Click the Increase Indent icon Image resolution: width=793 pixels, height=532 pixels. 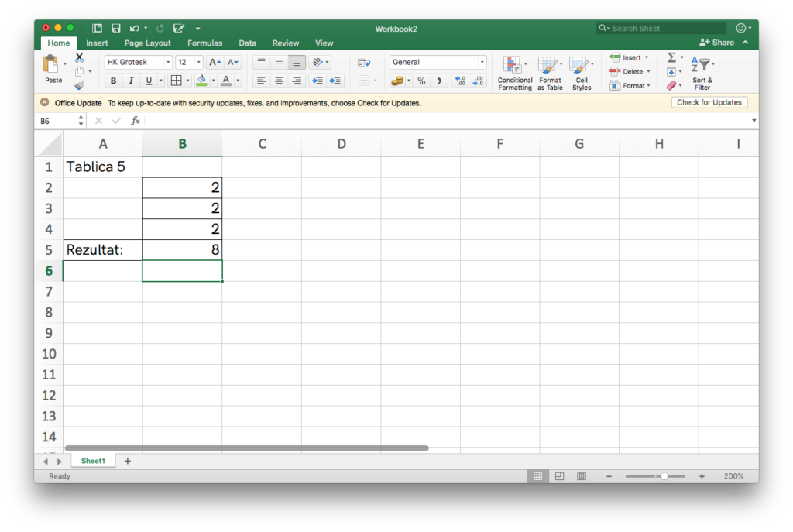point(335,81)
